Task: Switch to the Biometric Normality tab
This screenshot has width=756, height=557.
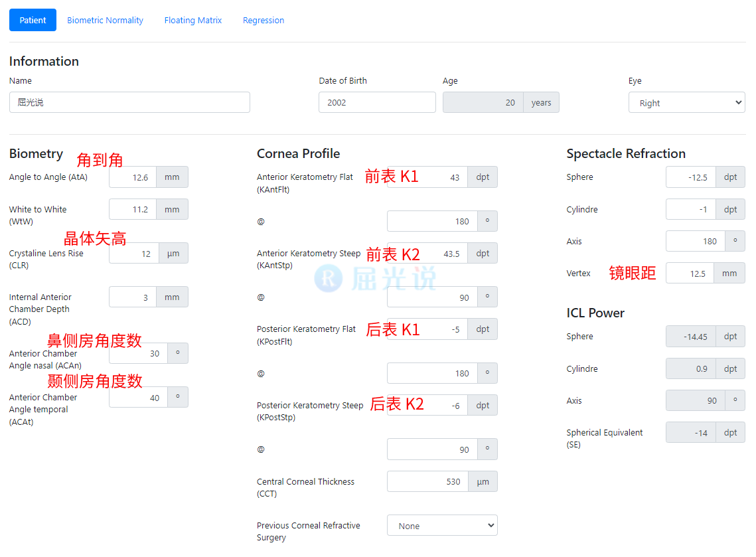Action: point(105,20)
